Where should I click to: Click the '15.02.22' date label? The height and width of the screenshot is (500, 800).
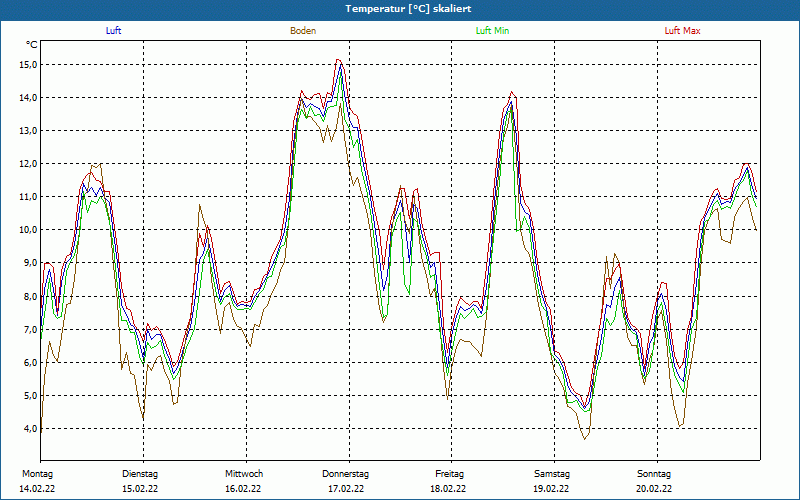pyautogui.click(x=140, y=489)
